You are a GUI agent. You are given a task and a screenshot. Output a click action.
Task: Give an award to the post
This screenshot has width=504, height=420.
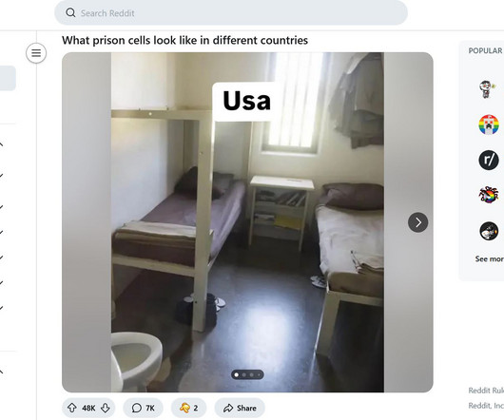point(188,408)
